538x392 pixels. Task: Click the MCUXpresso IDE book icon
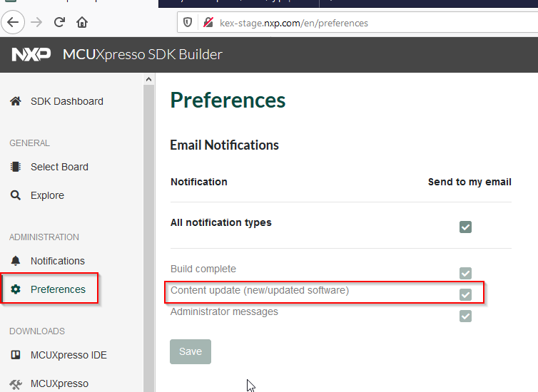coord(16,355)
